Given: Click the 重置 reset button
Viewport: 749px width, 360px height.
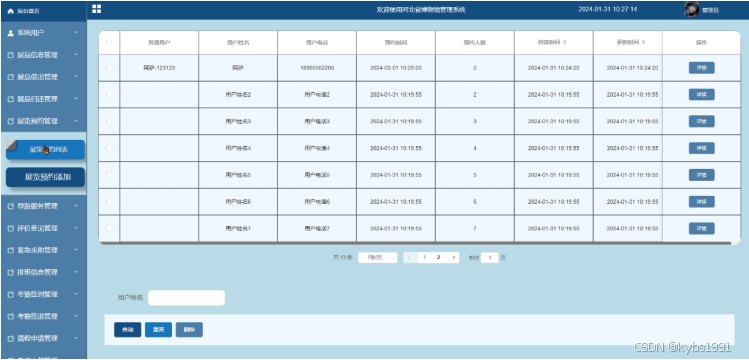Looking at the screenshot, I should (x=159, y=329).
